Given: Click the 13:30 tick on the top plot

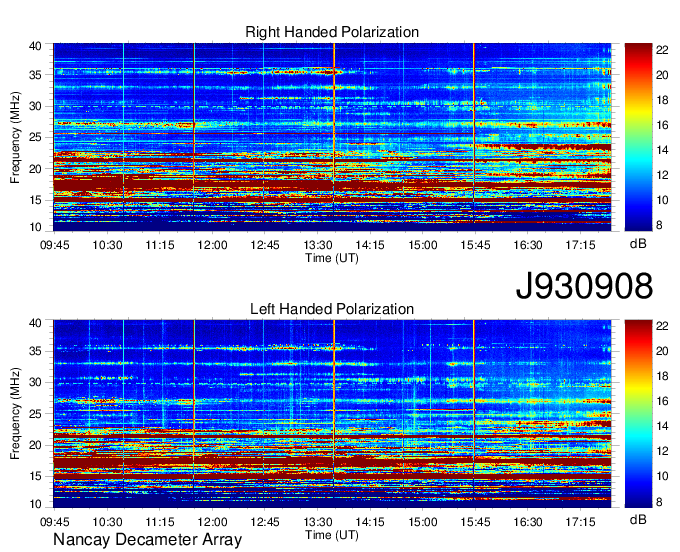Looking at the screenshot, I should [317, 245].
